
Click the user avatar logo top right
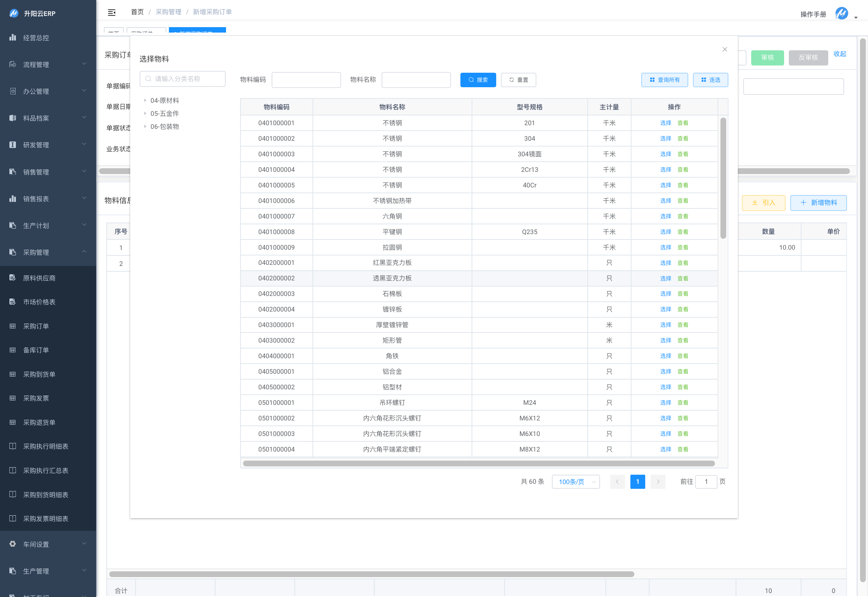[842, 14]
